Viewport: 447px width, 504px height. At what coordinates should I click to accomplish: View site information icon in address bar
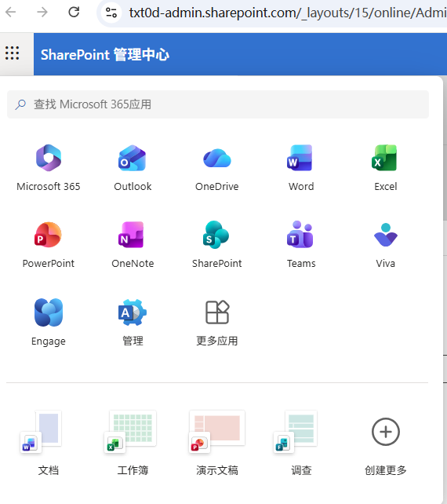click(x=111, y=13)
